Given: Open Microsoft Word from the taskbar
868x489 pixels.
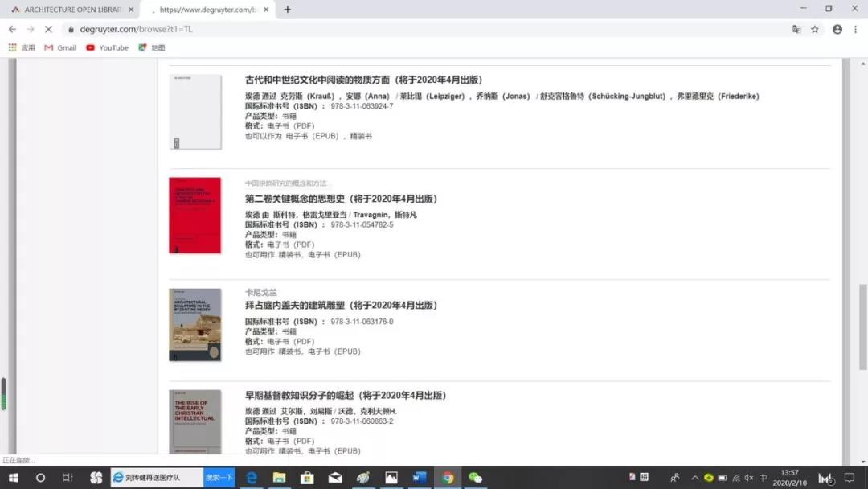Looking at the screenshot, I should point(419,478).
